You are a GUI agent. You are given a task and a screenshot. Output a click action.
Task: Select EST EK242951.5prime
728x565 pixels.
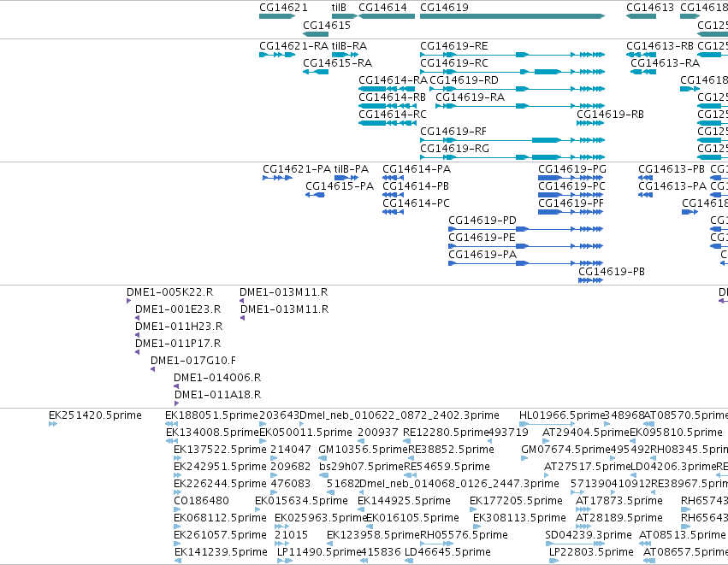coord(177,475)
